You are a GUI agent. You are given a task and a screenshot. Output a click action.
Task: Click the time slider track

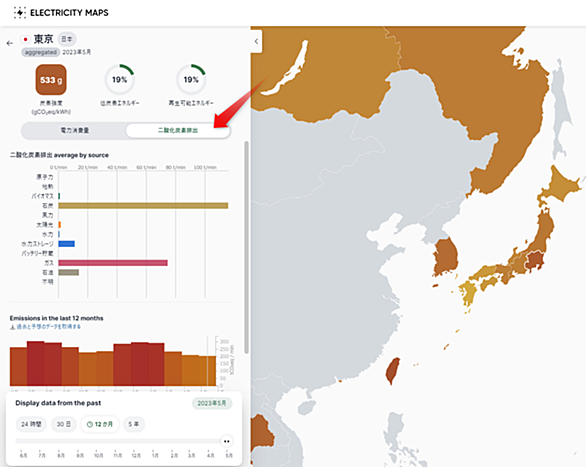[119, 441]
